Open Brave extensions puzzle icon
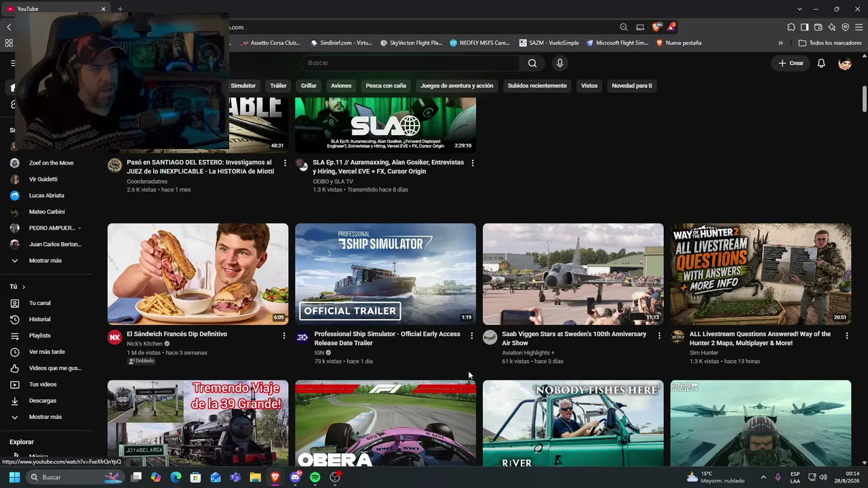 [x=791, y=27]
